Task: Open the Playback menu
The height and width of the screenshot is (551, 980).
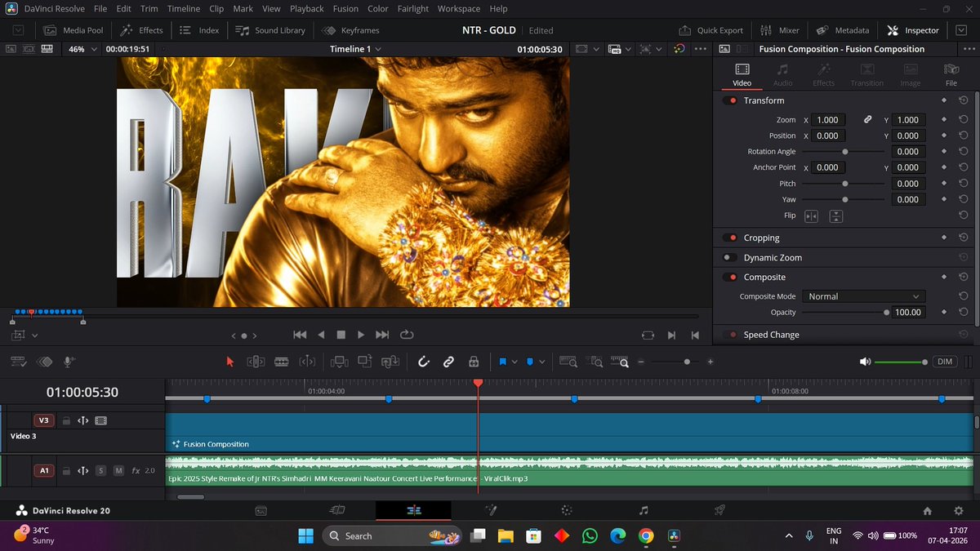Action: click(307, 9)
